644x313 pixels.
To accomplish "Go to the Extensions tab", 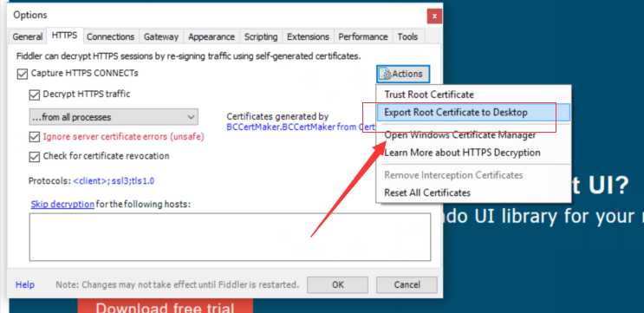I will click(308, 36).
